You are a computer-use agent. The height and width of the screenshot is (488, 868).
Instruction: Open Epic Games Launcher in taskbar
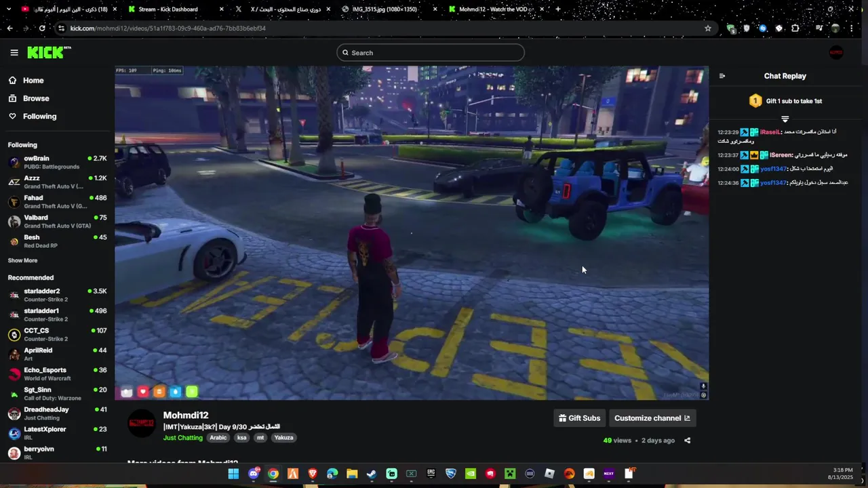(431, 474)
